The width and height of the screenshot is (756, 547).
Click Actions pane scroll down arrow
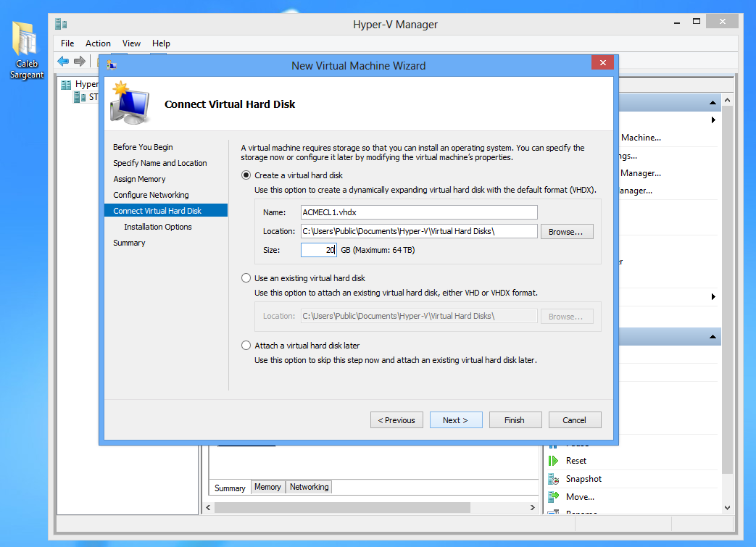(x=727, y=507)
